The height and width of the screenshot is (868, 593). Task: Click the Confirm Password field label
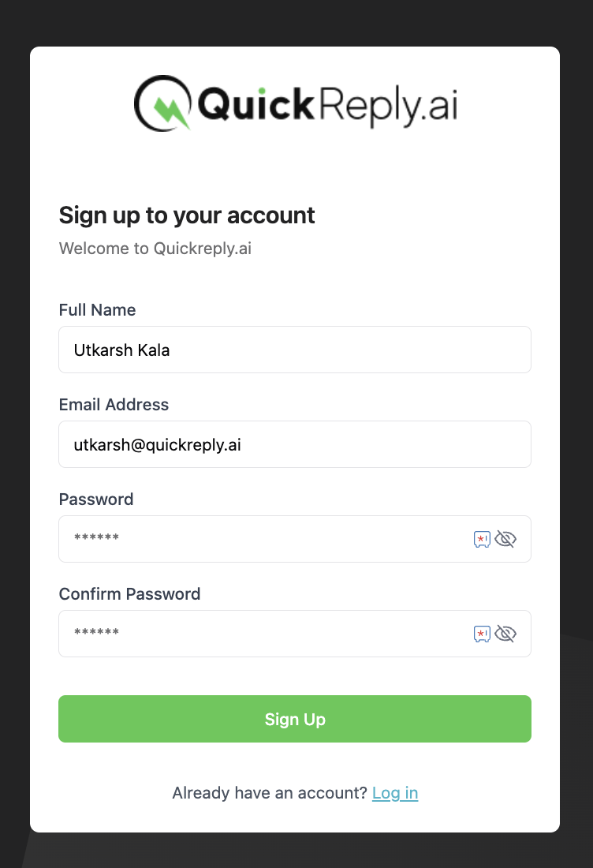129,594
